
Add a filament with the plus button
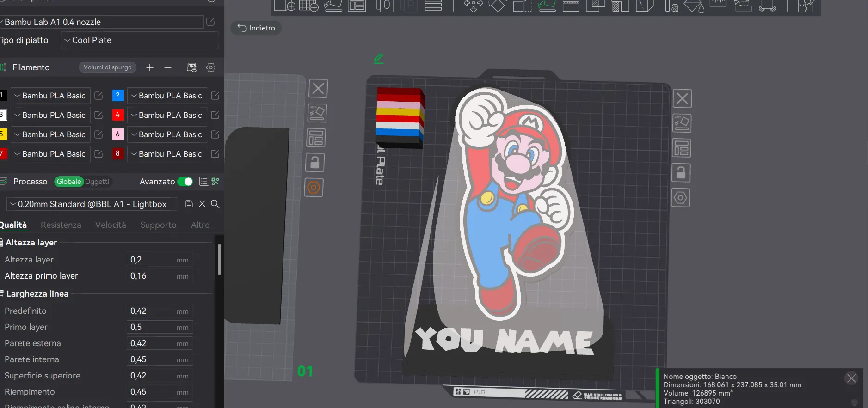point(150,67)
